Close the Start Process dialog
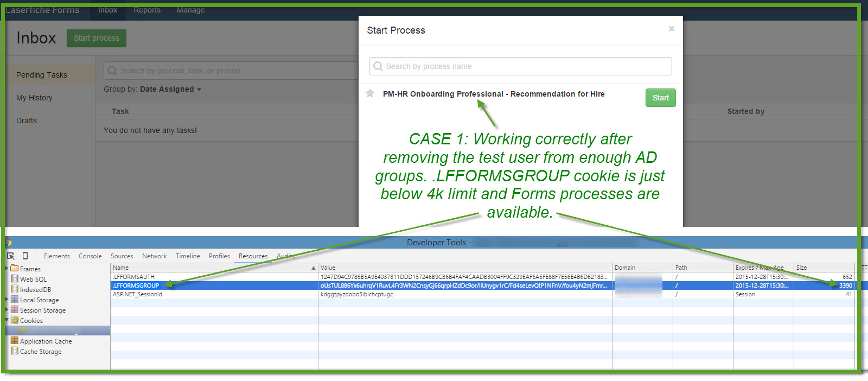Screen dimensions: 868x381 click(672, 29)
